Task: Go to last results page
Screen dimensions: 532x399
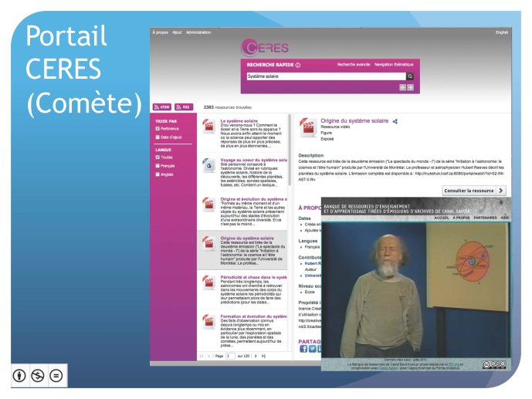Action: [263, 356]
